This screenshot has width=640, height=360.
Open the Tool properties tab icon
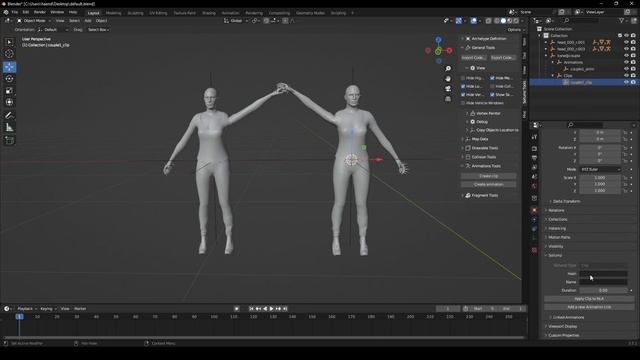(534, 138)
